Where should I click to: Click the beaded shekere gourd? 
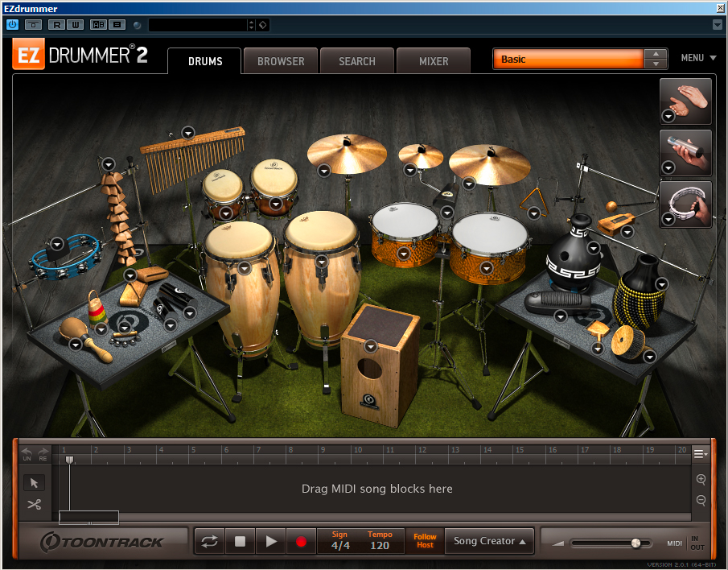(640, 293)
